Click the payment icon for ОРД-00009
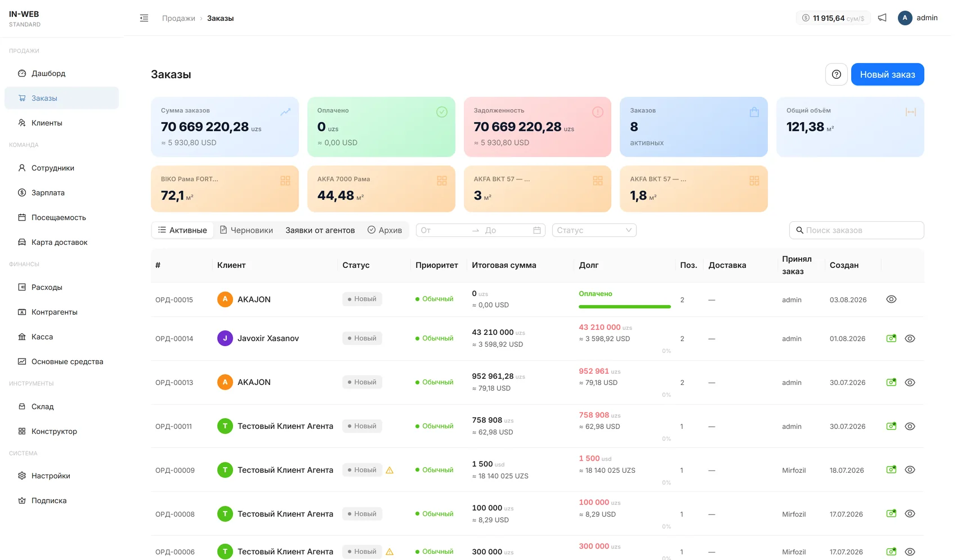Viewport: 957px width, 560px height. click(x=891, y=469)
